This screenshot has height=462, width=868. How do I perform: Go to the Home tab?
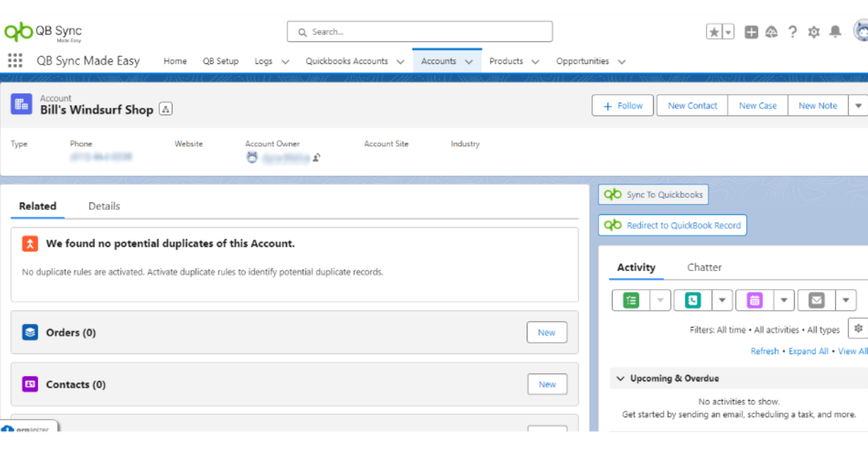click(x=175, y=61)
